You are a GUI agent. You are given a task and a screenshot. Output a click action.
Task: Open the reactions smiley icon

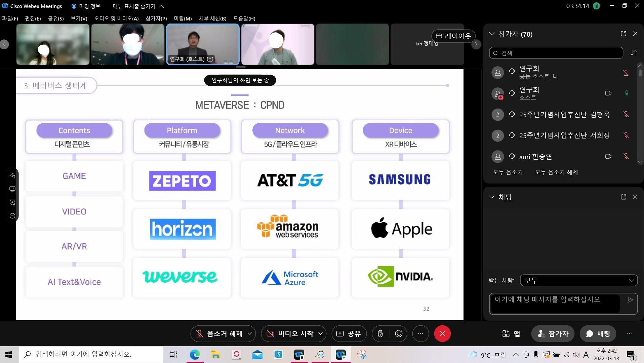pyautogui.click(x=399, y=333)
